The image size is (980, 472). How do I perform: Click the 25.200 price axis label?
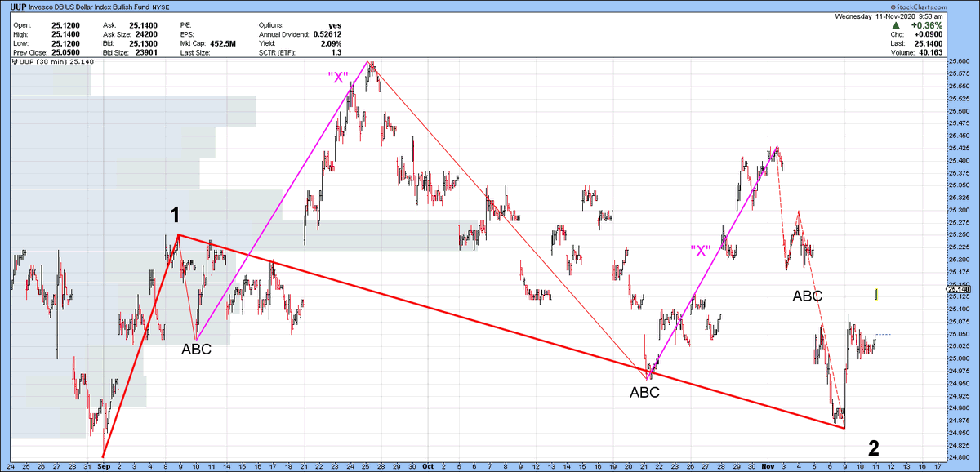[x=960, y=259]
